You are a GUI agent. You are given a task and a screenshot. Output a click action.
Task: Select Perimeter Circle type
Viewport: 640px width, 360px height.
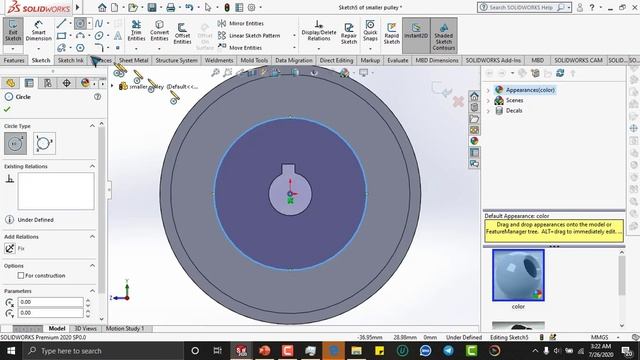click(x=44, y=144)
